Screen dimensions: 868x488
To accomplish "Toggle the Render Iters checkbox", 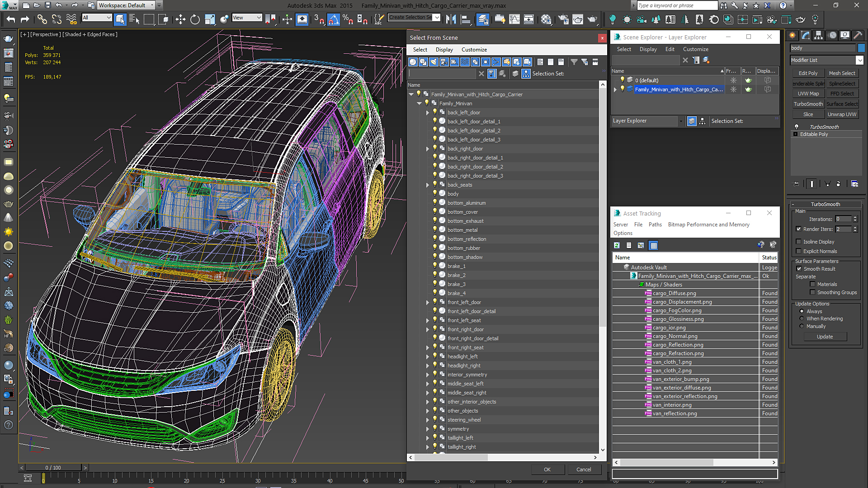I will [798, 229].
